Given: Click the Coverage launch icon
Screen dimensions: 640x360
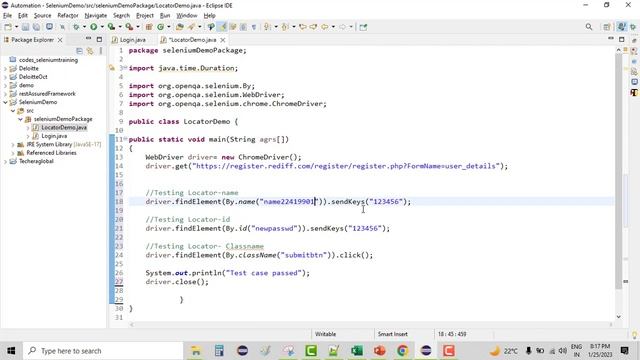Looking at the screenshot, I should coord(111,27).
